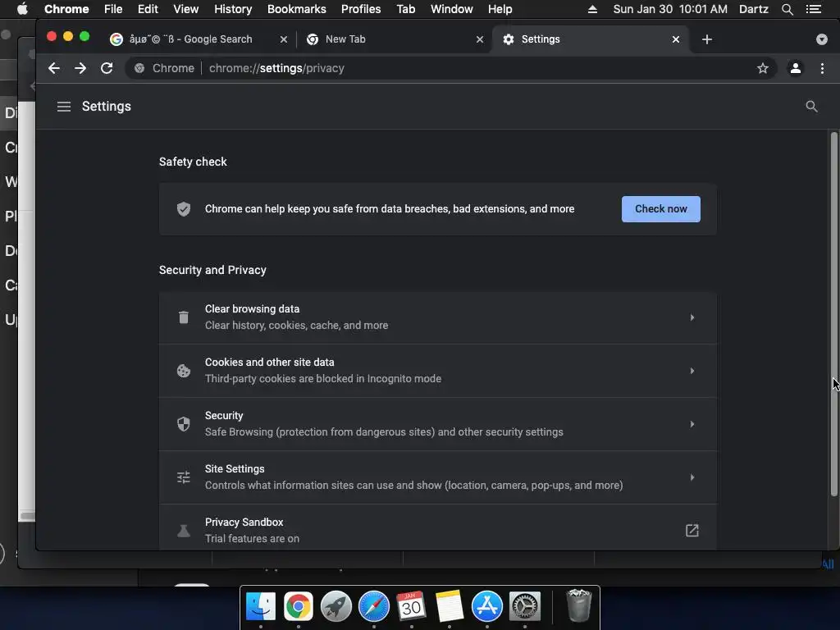
Task: Open Control Center list icon in menu bar
Action: (x=813, y=9)
